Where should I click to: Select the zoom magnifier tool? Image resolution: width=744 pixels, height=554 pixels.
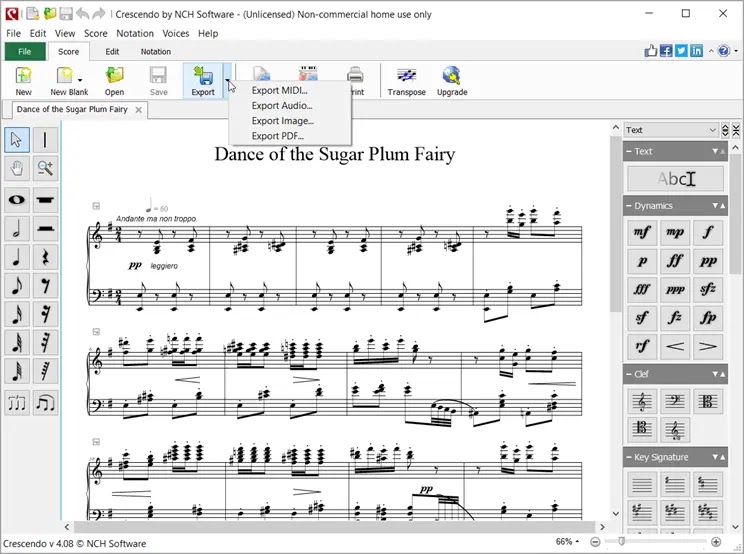click(46, 168)
